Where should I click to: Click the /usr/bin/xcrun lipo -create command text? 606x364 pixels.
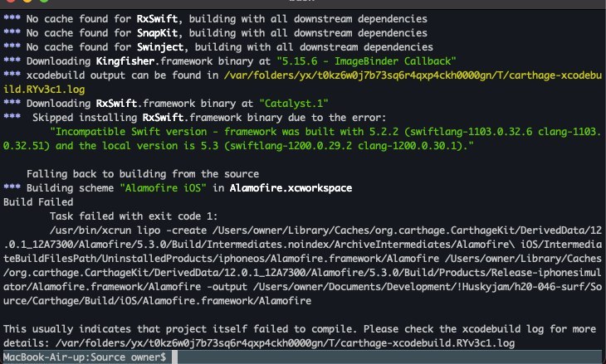[x=128, y=230]
